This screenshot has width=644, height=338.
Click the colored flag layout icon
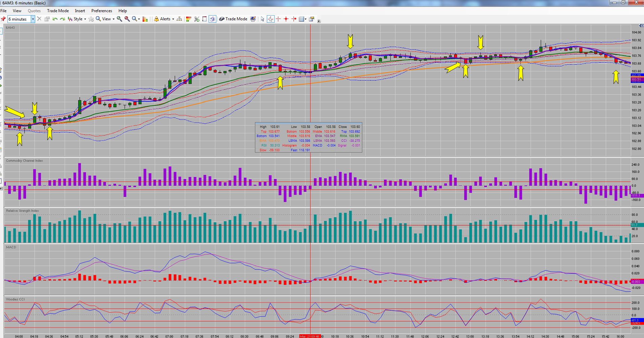point(189,19)
